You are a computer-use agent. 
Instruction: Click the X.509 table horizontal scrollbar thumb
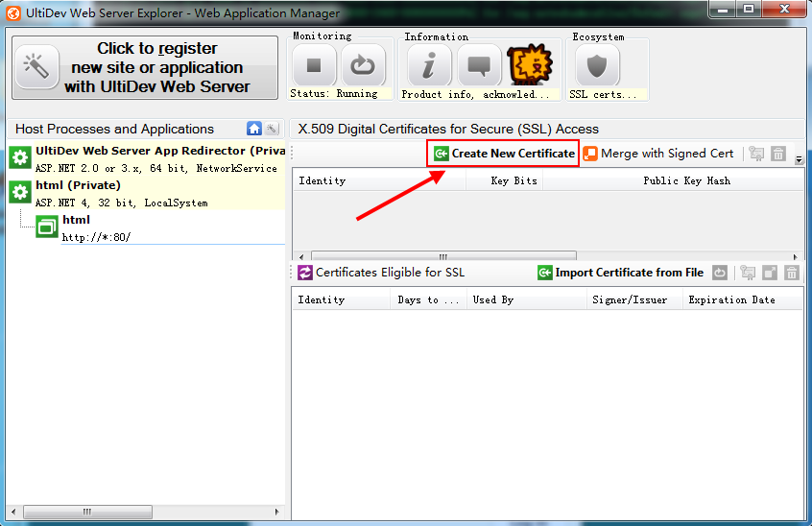pos(443,256)
